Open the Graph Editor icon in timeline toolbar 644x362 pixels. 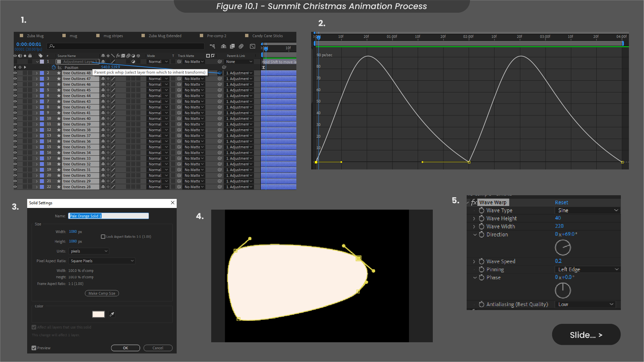(x=252, y=46)
